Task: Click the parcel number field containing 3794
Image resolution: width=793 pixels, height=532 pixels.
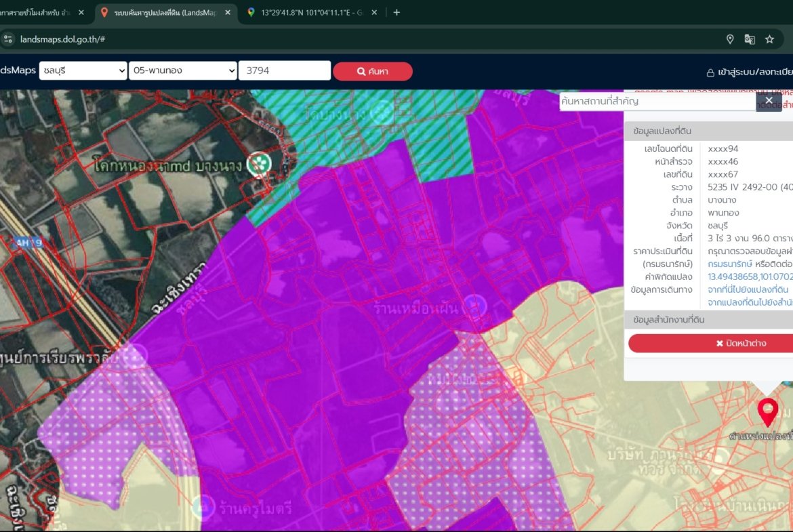Action: 284,71
